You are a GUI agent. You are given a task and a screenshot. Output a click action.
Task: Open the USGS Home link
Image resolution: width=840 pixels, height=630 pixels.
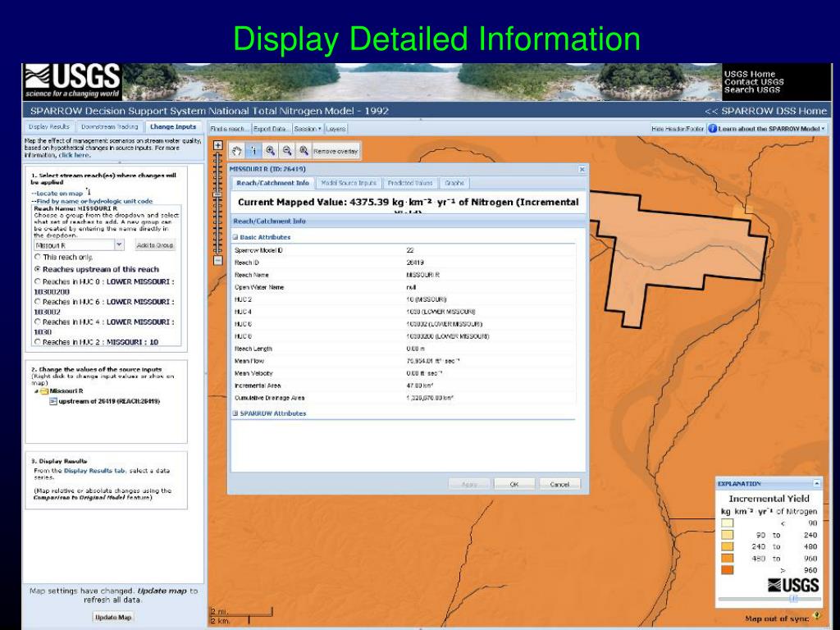tap(750, 74)
